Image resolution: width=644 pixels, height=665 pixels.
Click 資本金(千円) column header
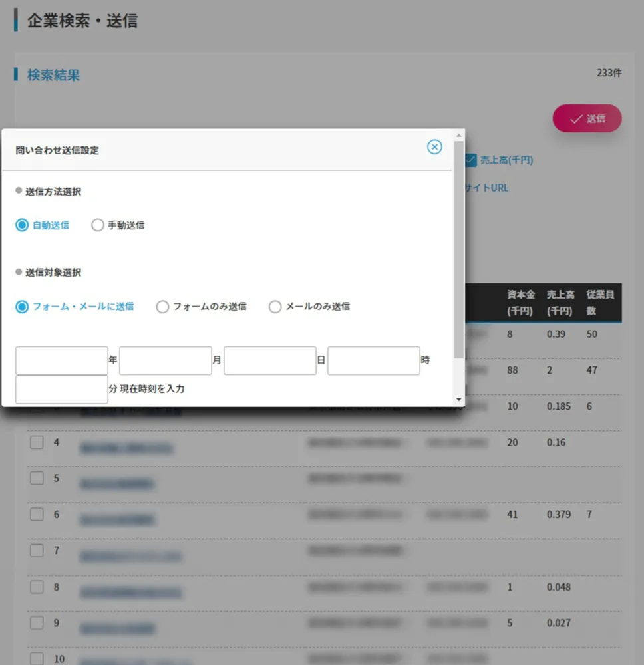click(520, 303)
